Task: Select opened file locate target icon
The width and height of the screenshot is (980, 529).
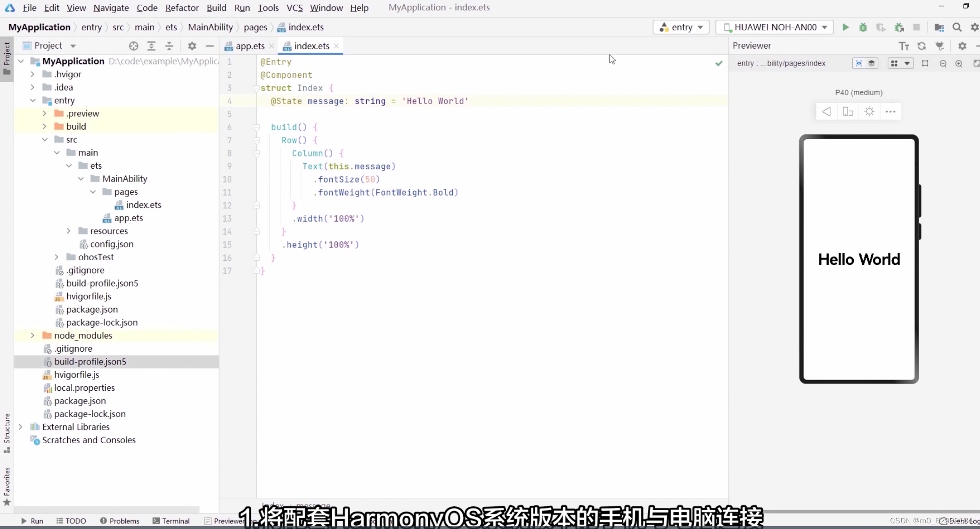Action: (x=134, y=46)
